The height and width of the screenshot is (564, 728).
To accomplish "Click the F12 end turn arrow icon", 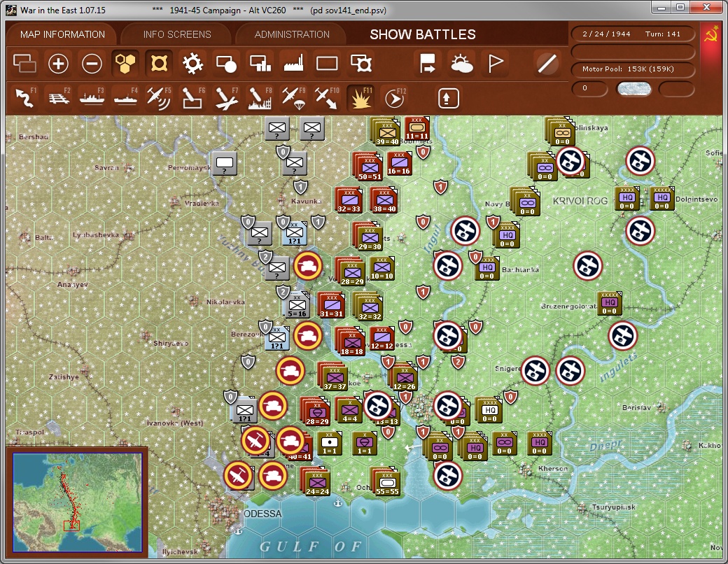I will click(x=395, y=98).
